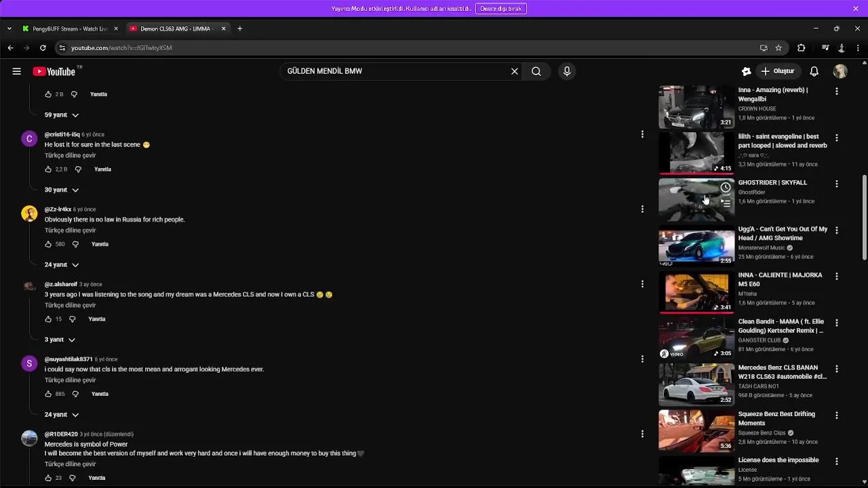Like the comment by @cristi16-i5q

tap(48, 169)
